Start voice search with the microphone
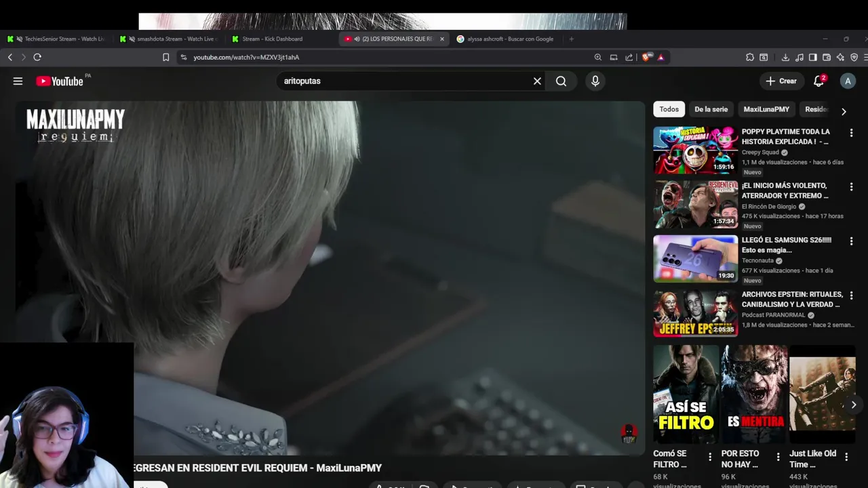The image size is (868, 488). pos(595,81)
